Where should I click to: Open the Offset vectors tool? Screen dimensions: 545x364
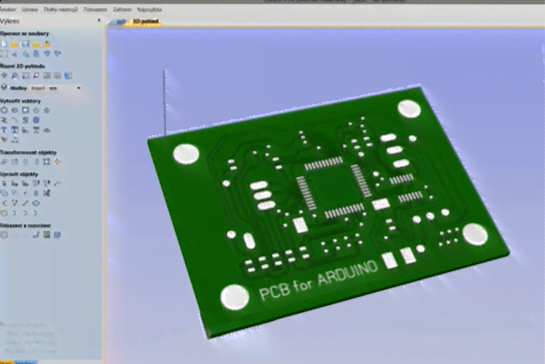[x=4, y=235]
